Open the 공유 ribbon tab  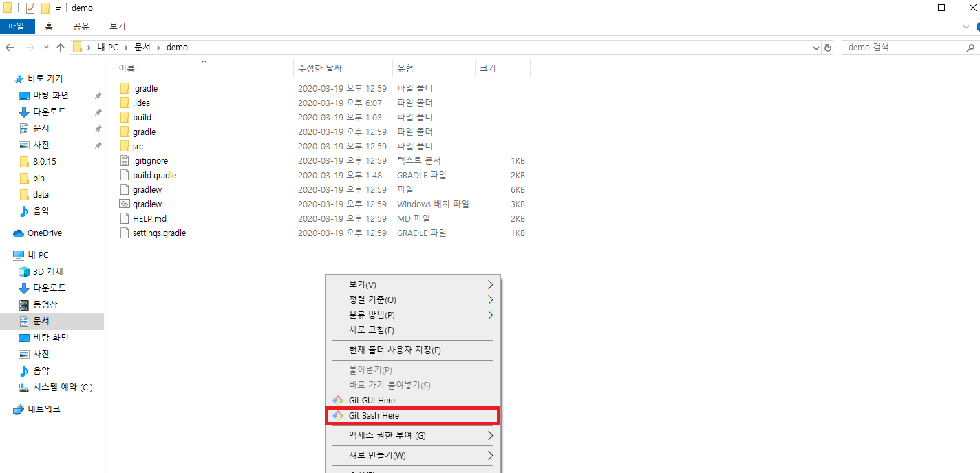pos(81,26)
